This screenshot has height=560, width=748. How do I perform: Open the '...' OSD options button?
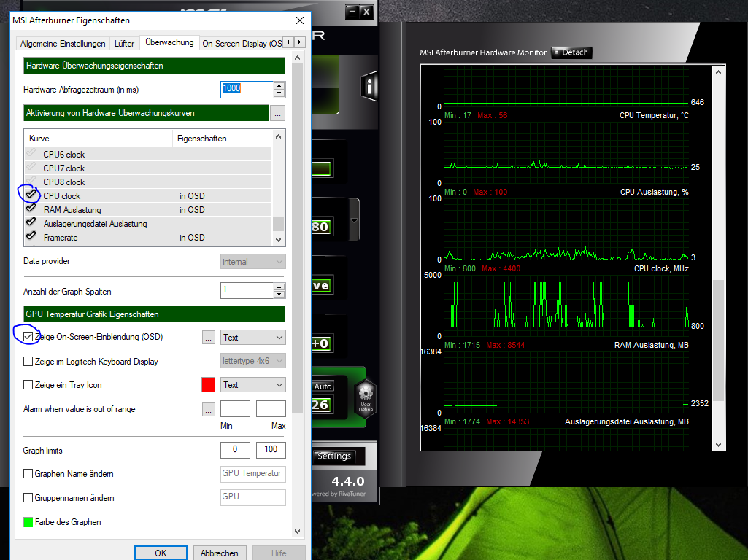pos(209,338)
